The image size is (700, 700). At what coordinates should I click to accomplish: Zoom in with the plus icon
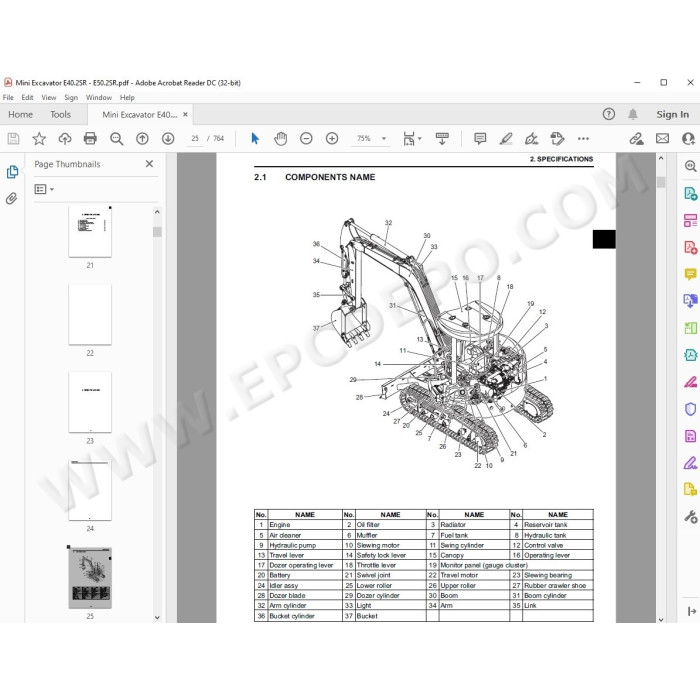coord(332,139)
